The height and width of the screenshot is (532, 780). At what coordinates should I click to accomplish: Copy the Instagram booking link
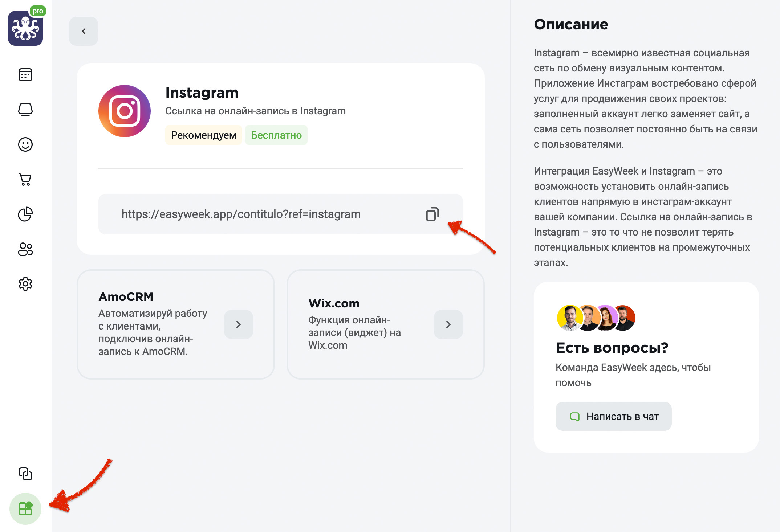pyautogui.click(x=432, y=214)
